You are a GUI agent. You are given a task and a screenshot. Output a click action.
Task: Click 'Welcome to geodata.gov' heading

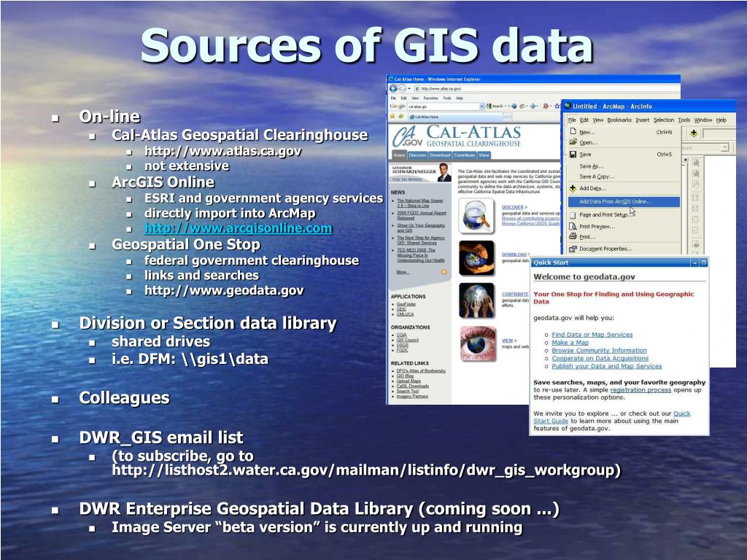[584, 276]
